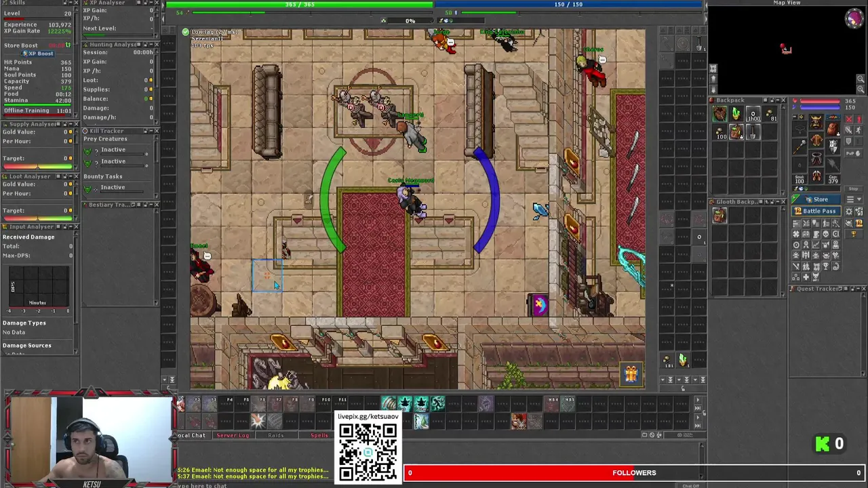The width and height of the screenshot is (868, 488).
Task: Collapse the Backpack container panel
Action: [x=778, y=100]
